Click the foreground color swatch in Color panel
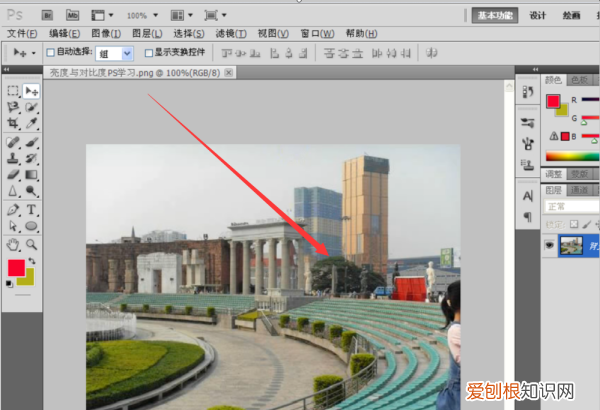This screenshot has height=410, width=600. pyautogui.click(x=551, y=100)
